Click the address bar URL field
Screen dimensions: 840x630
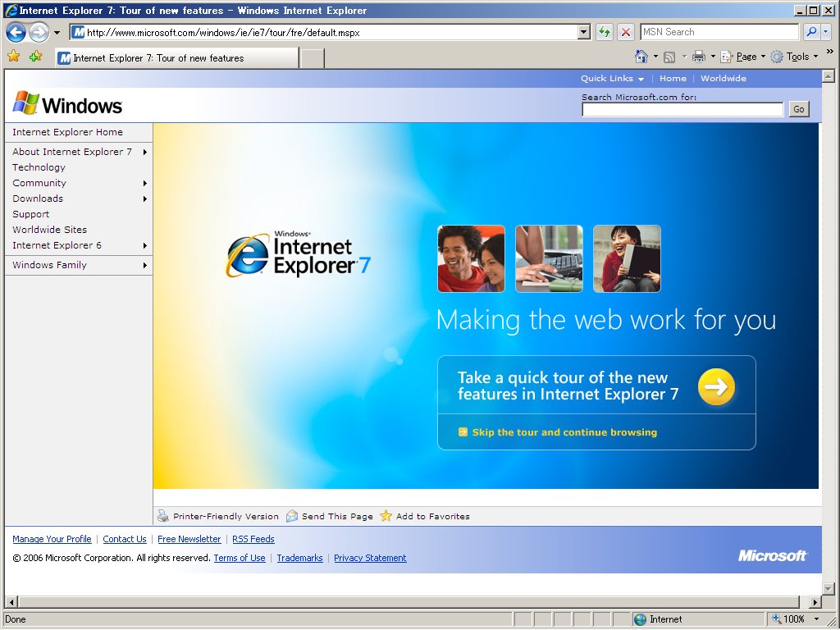coord(325,32)
